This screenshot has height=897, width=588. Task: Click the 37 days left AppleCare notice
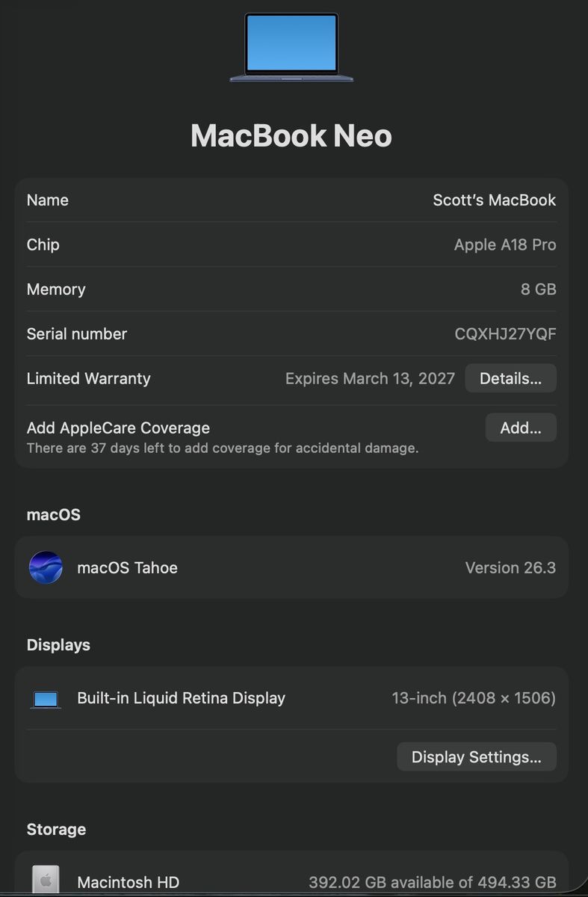pyautogui.click(x=223, y=449)
